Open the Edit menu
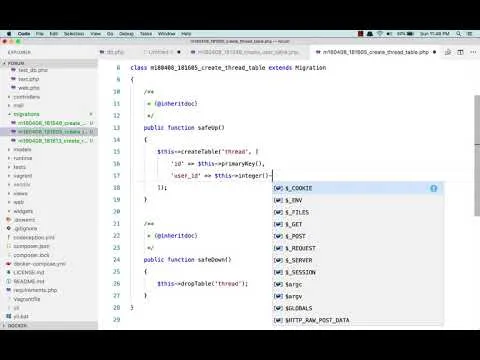Screen dimensions: 480x360 tap(54, 34)
